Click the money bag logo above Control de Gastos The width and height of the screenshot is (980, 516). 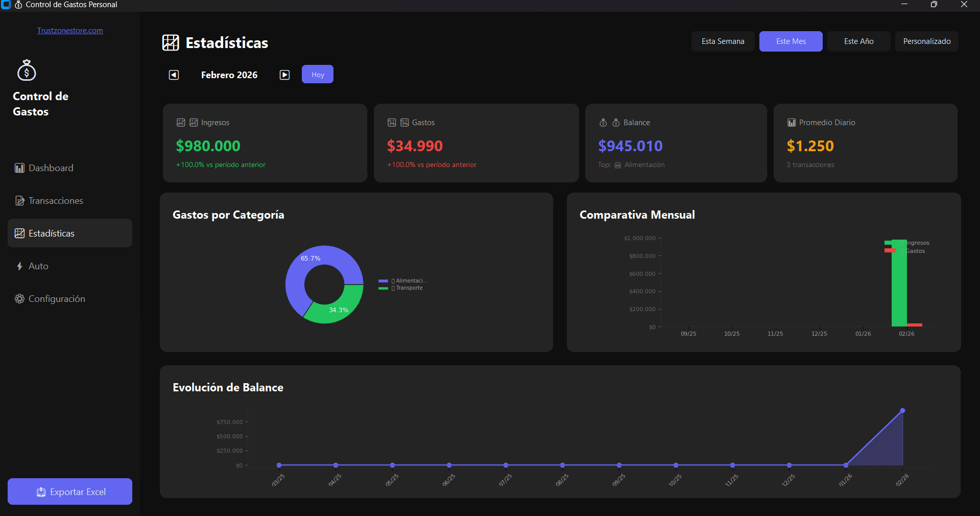tap(26, 70)
